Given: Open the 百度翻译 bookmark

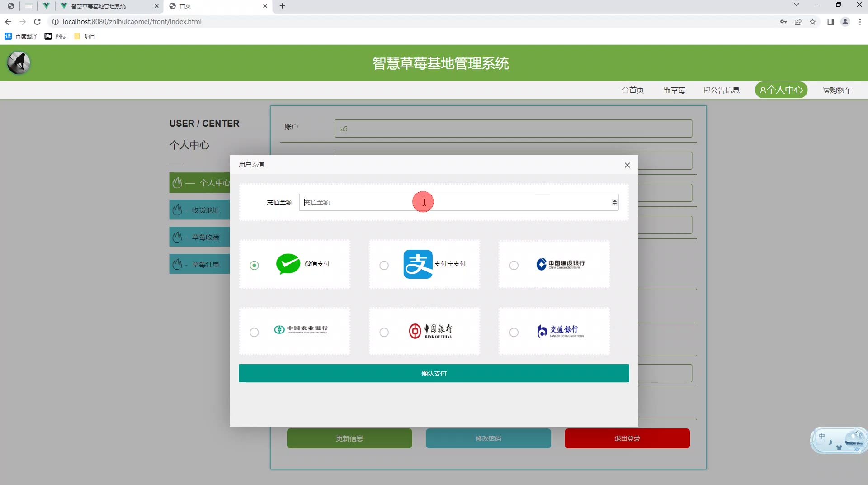Looking at the screenshot, I should click(x=21, y=36).
